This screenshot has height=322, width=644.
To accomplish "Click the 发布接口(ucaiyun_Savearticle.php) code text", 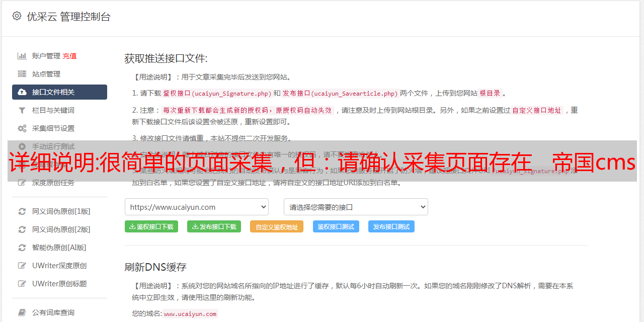I will (340, 93).
